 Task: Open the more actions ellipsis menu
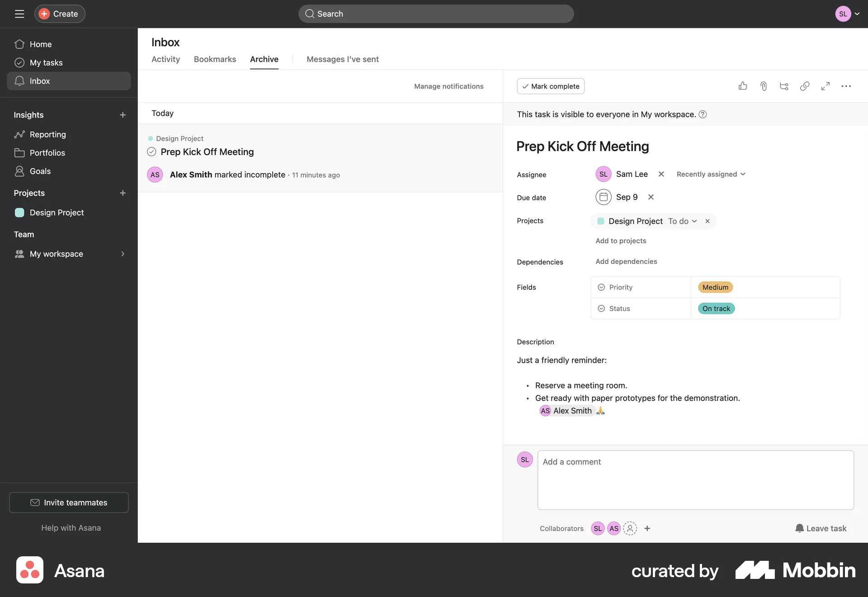[x=846, y=86]
